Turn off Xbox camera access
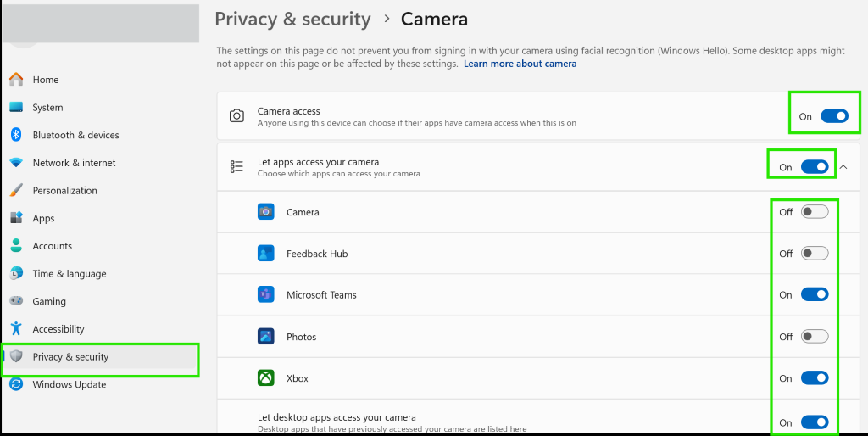 pyautogui.click(x=814, y=378)
